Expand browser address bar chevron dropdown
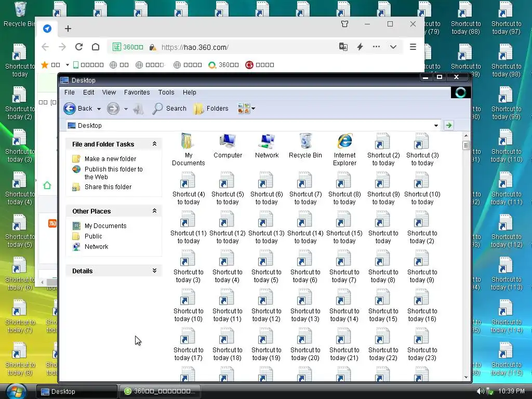Viewport: 532px width, 399px height. pyautogui.click(x=393, y=47)
